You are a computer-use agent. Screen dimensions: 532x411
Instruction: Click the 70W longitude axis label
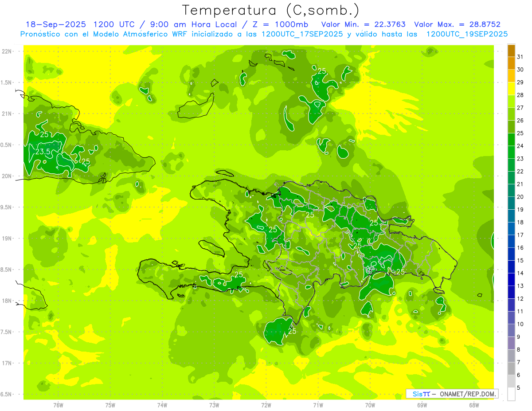point(370,405)
